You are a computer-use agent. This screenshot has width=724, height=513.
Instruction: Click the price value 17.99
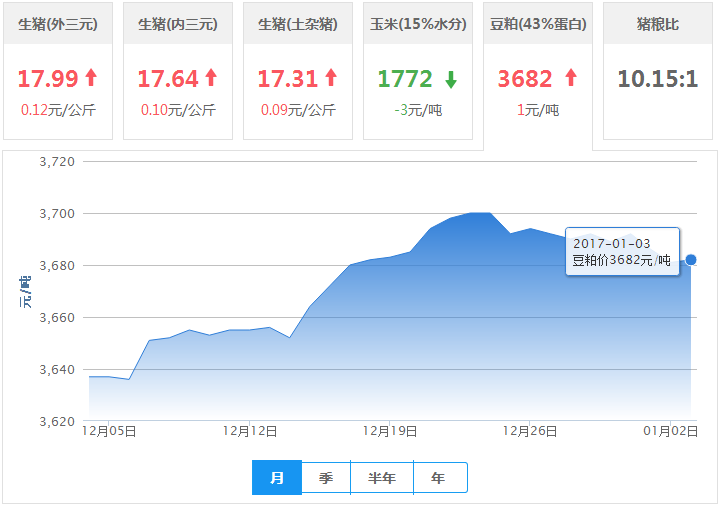[48, 78]
